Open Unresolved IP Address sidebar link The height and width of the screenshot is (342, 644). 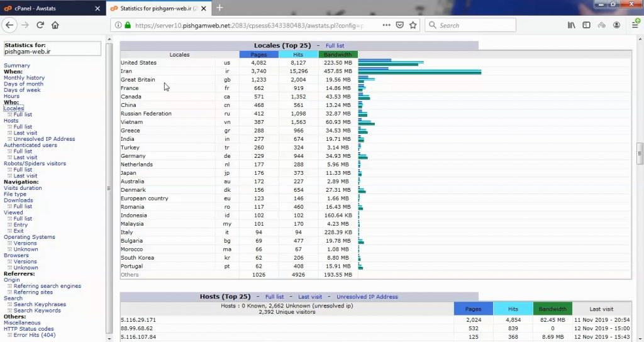pos(45,139)
